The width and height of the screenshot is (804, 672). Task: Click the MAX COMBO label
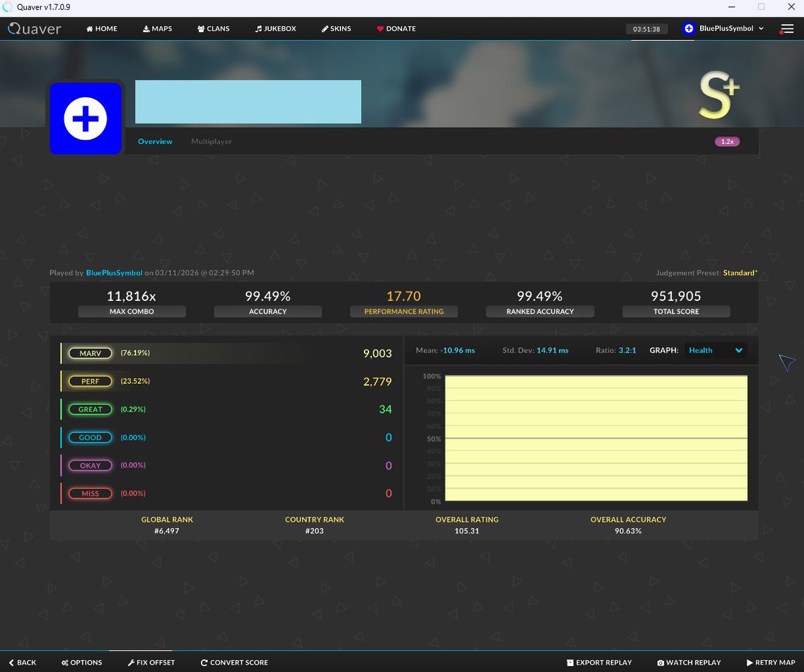click(x=132, y=312)
